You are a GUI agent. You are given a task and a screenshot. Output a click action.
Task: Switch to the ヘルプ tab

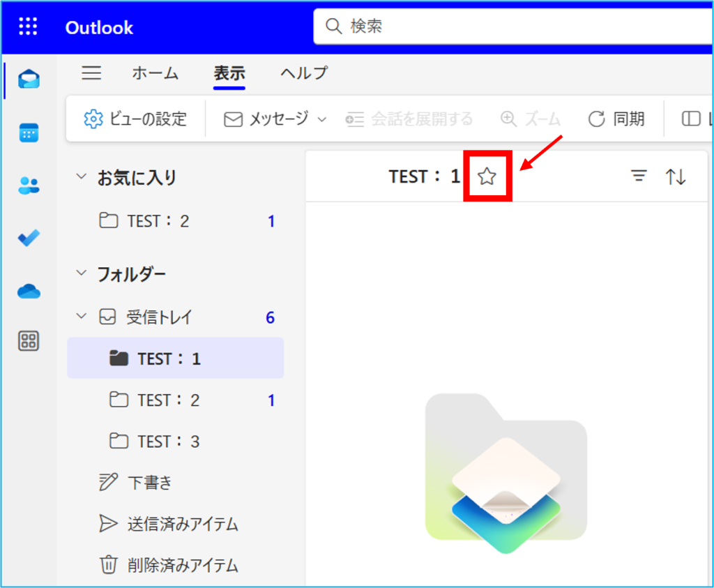(x=303, y=73)
